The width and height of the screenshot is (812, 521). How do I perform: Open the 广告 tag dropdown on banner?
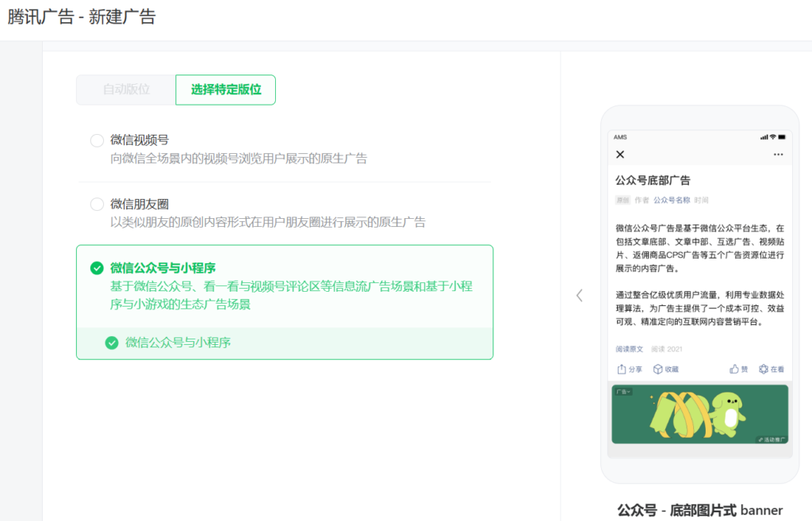point(623,392)
